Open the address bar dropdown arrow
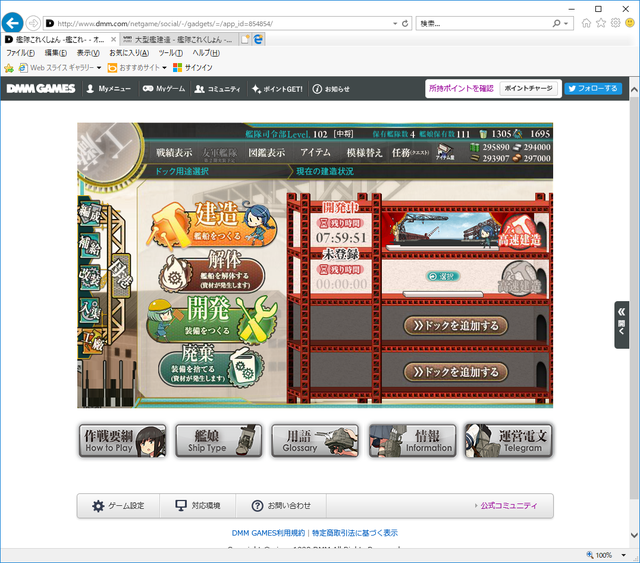The image size is (640, 563). [x=395, y=24]
